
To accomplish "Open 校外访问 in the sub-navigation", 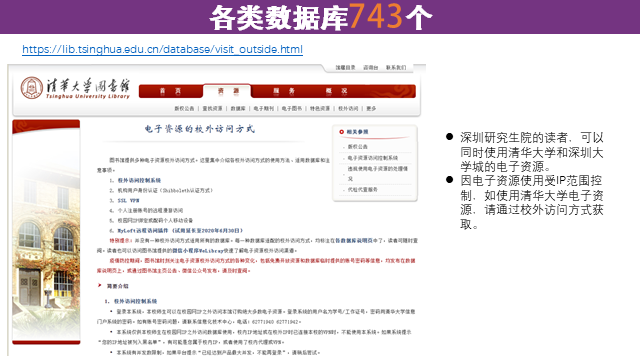I will click(x=348, y=109).
